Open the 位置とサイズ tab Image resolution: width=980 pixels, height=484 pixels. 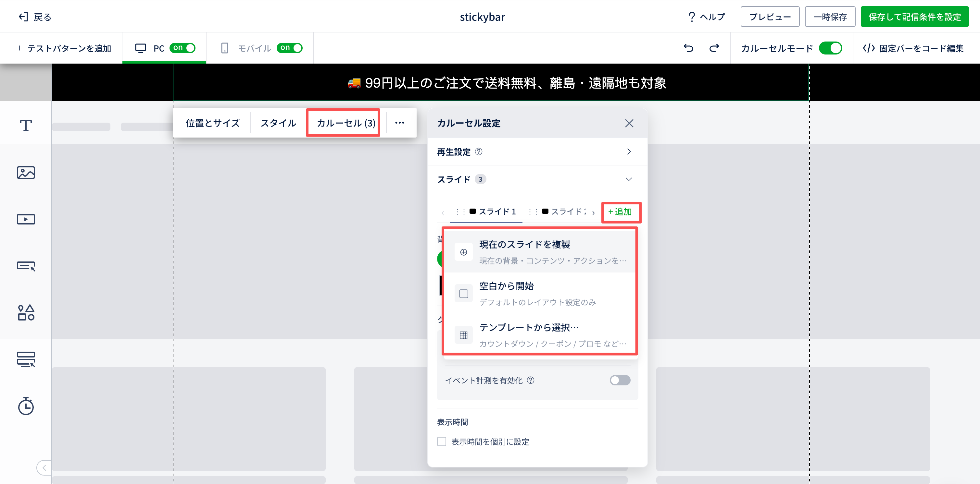pyautogui.click(x=213, y=123)
